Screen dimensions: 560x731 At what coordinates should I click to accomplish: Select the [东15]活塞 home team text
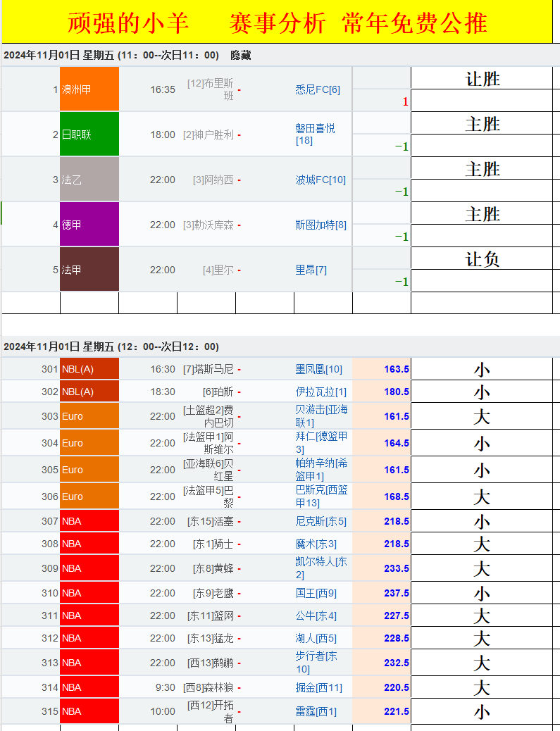pos(211,522)
